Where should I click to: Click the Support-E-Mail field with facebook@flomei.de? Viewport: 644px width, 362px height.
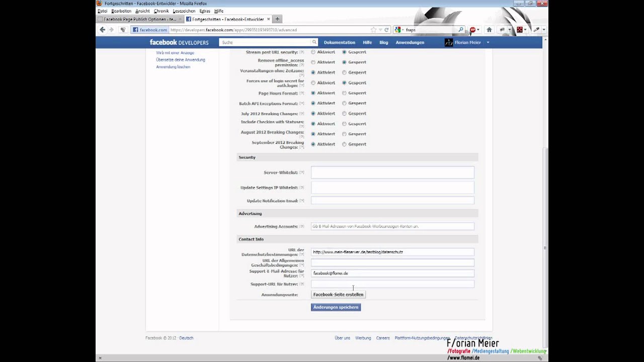[392, 274]
